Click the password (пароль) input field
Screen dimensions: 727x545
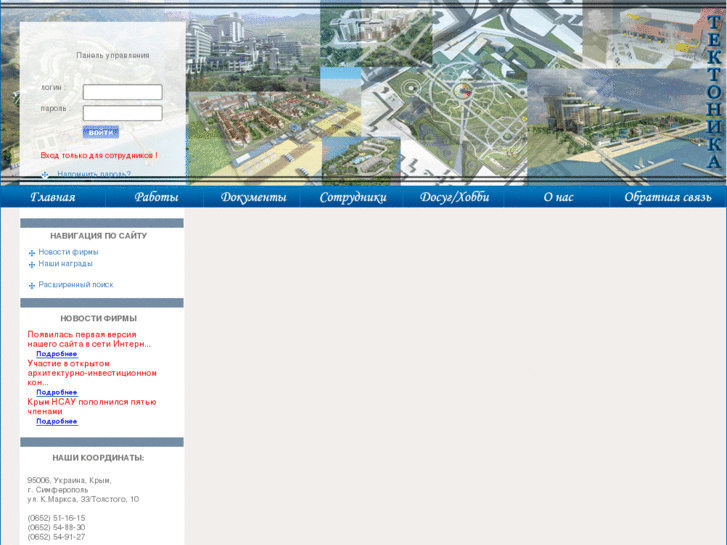point(122,113)
